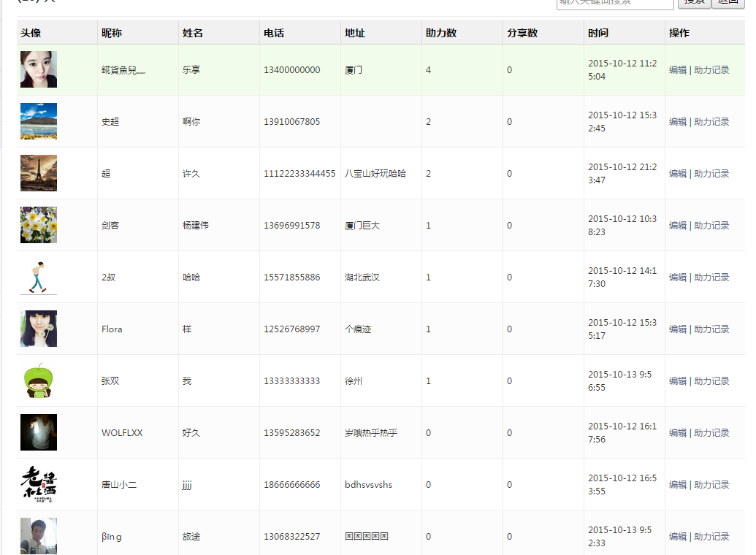
Task: Edit the record for 乐享 via 编辑
Action: [678, 70]
